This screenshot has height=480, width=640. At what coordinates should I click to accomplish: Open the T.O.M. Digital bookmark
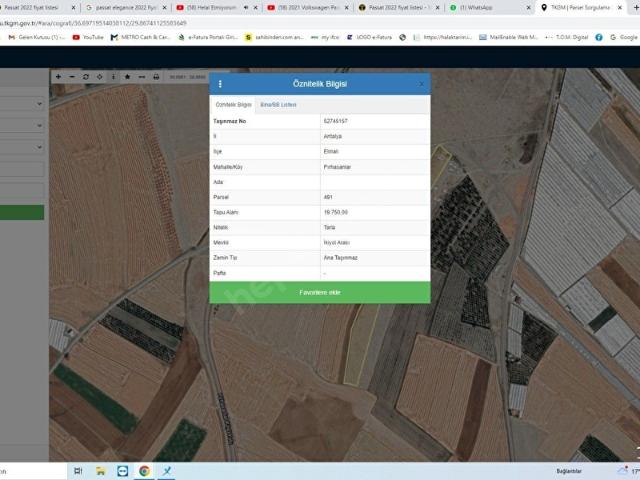[x=567, y=37]
